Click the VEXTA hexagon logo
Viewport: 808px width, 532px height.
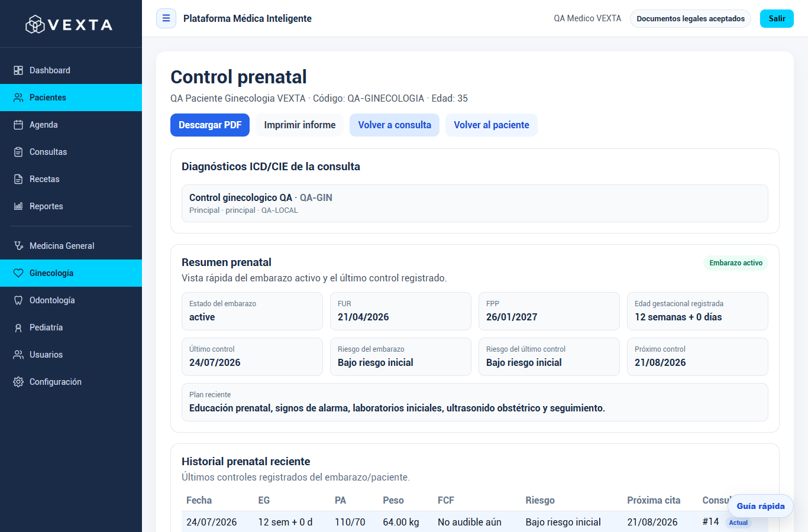[x=35, y=24]
